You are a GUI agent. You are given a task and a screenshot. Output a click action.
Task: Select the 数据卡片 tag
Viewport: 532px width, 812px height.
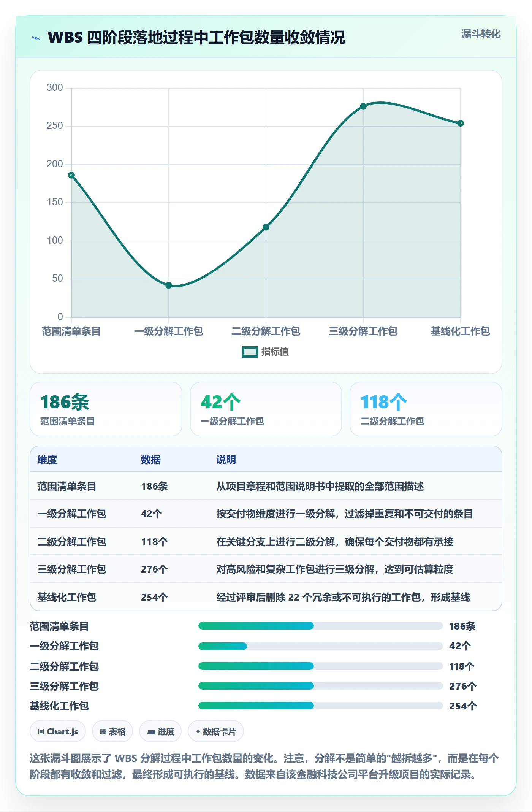click(216, 731)
